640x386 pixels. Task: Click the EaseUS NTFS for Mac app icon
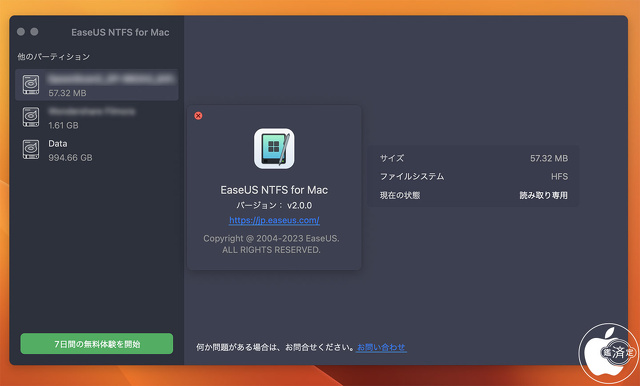pyautogui.click(x=274, y=149)
